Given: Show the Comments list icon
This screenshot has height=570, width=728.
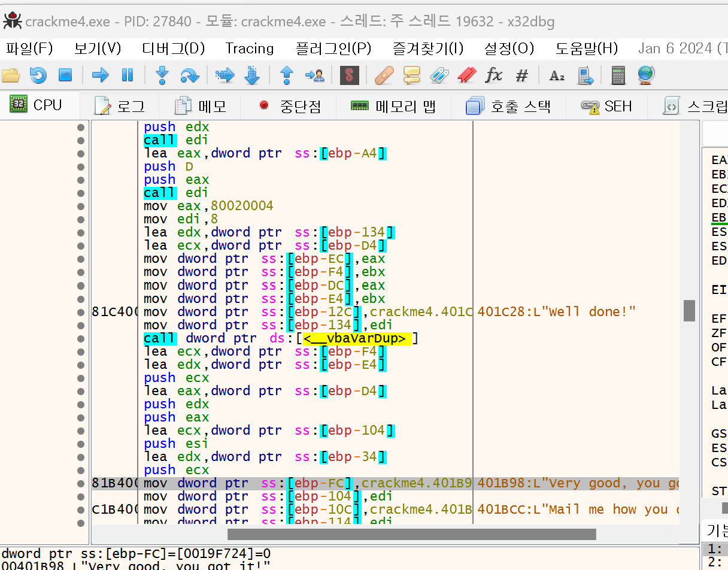Looking at the screenshot, I should tap(412, 75).
